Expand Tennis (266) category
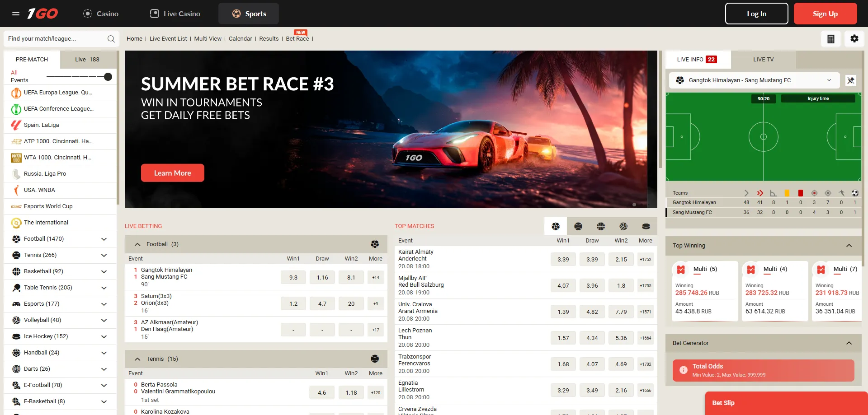The height and width of the screenshot is (415, 868). coord(60,255)
